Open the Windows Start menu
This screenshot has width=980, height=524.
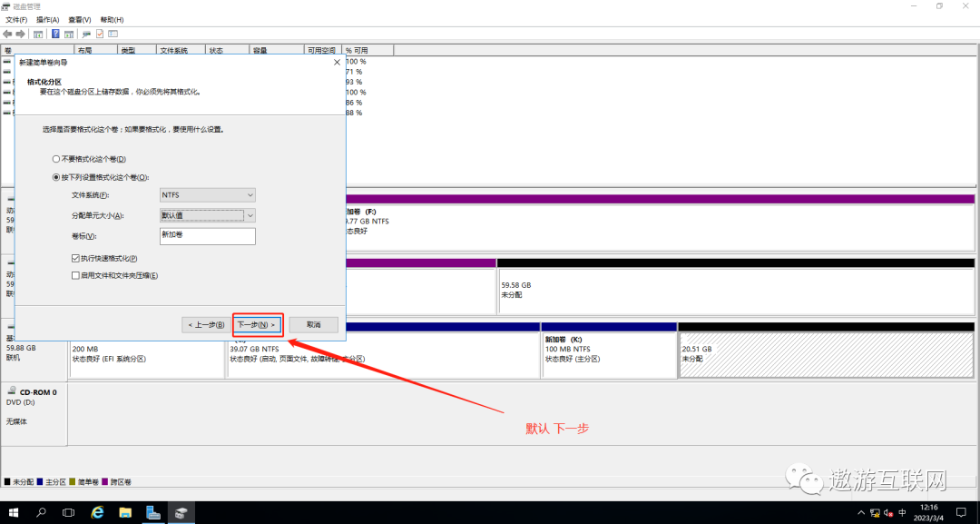(x=13, y=513)
